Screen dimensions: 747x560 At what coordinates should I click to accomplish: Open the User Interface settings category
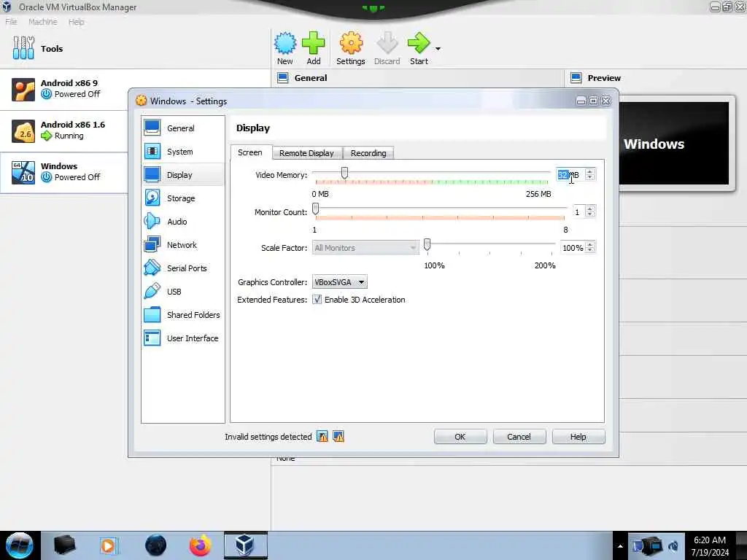[183, 338]
